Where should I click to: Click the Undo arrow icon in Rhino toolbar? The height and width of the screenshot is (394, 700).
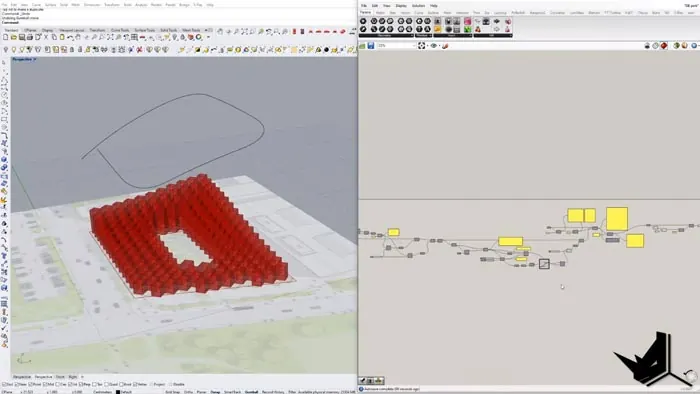pyautogui.click(x=71, y=37)
